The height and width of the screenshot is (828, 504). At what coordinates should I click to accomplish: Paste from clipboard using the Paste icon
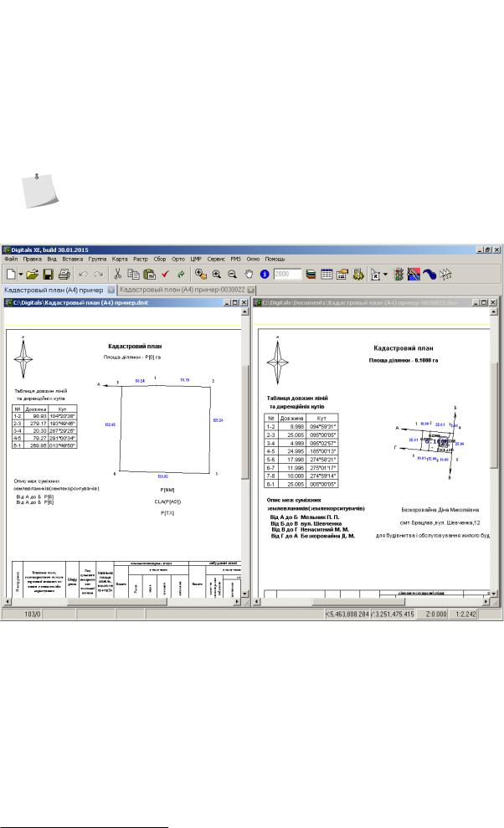(x=150, y=274)
